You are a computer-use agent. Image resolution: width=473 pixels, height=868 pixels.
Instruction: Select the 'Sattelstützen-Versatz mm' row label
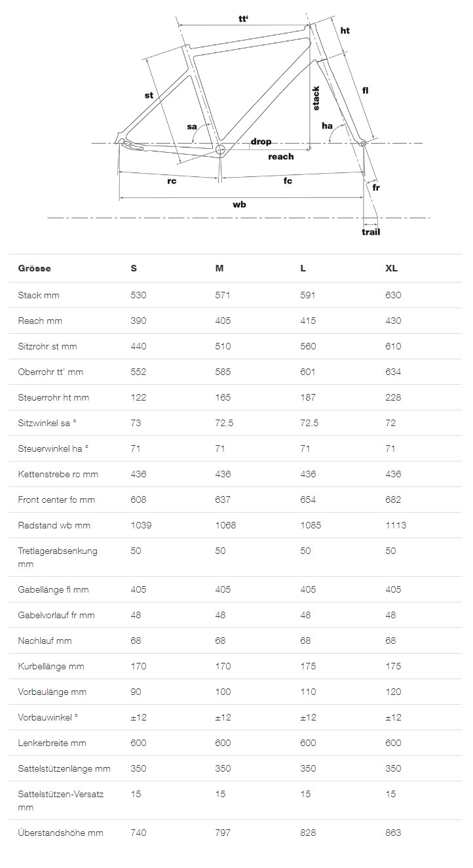coord(61,800)
